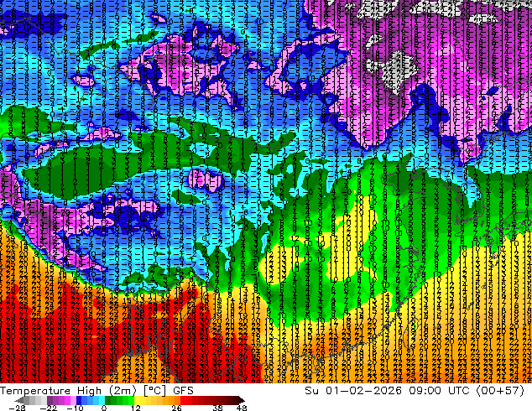The width and height of the screenshot is (532, 411).
Task: Click the '-22' legend label
Action: (49, 408)
